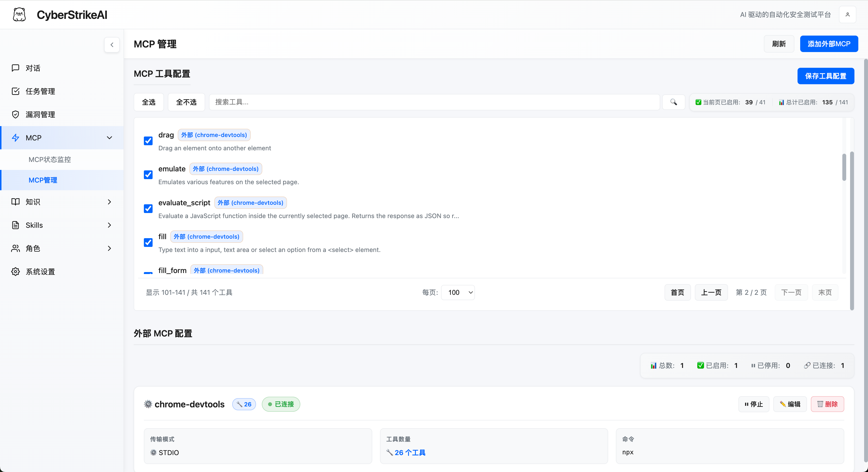Toggle the emulate tool checkbox
The image size is (868, 472).
(148, 175)
